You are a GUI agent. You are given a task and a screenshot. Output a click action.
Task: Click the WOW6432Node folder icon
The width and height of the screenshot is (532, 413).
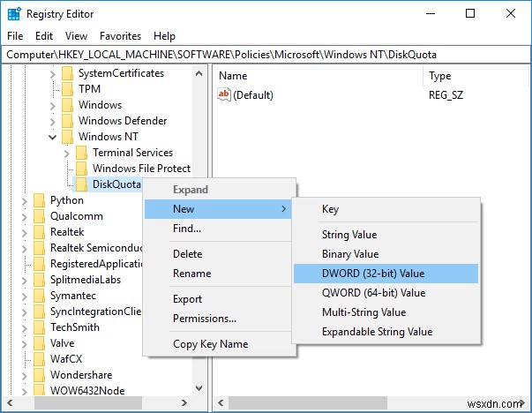(x=39, y=391)
